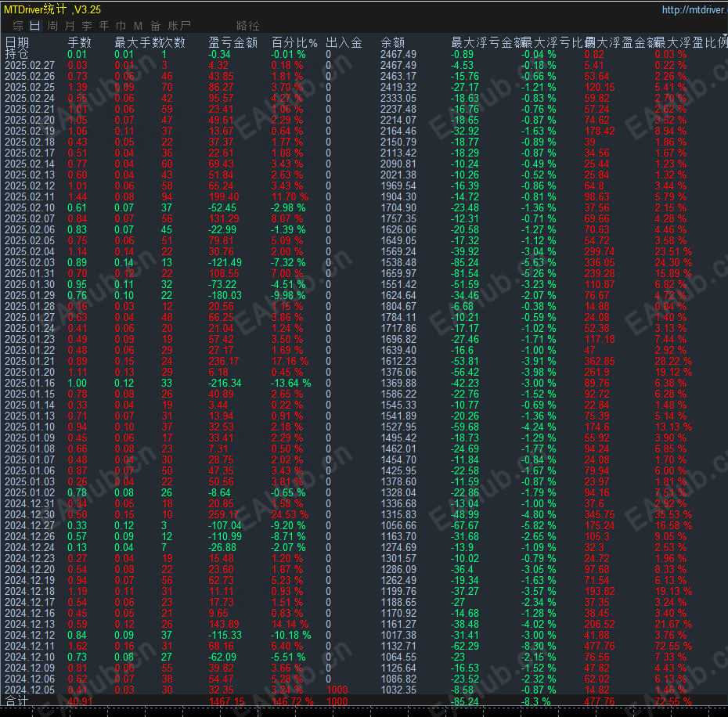Click max float loss -85.24 in 合计 row
The width and height of the screenshot is (728, 717).
pyautogui.click(x=465, y=701)
